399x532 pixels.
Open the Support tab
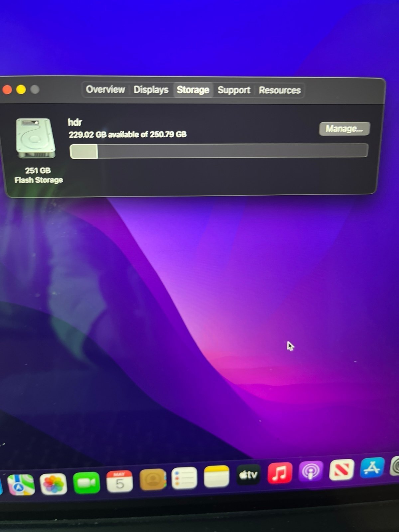tap(234, 90)
